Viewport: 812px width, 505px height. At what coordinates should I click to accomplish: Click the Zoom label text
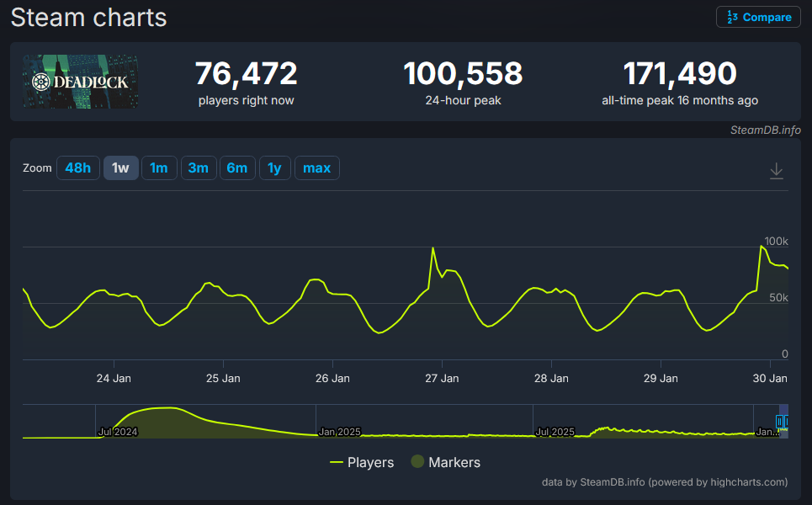37,167
